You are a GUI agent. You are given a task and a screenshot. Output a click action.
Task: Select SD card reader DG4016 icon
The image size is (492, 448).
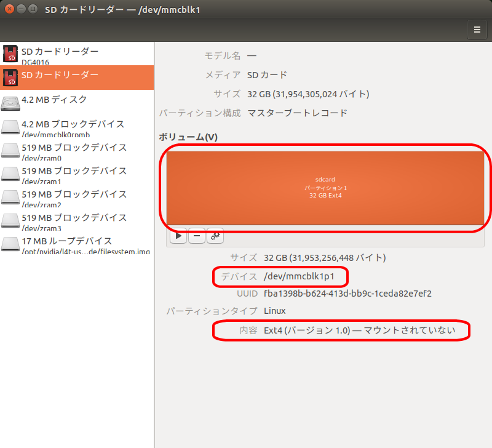pyautogui.click(x=10, y=54)
